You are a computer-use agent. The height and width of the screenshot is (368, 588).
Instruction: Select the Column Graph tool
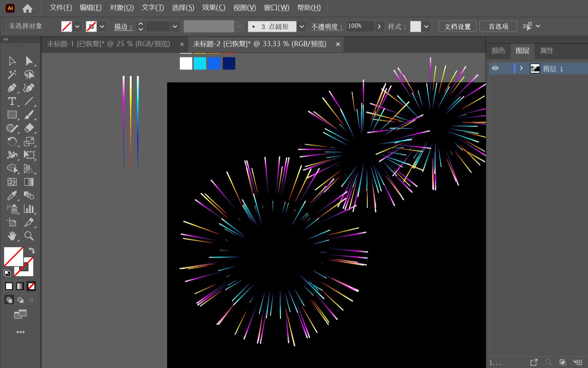[x=29, y=209]
